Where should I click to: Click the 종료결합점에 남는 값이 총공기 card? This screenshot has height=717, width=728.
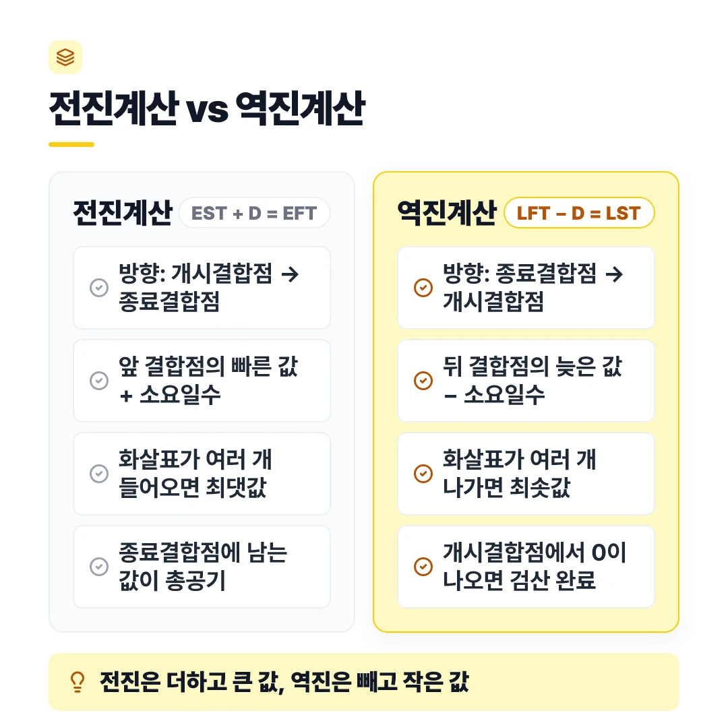point(202,567)
